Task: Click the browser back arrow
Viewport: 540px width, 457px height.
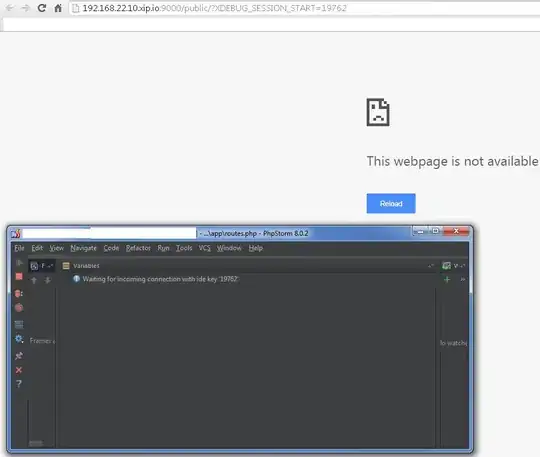Action: [10, 8]
